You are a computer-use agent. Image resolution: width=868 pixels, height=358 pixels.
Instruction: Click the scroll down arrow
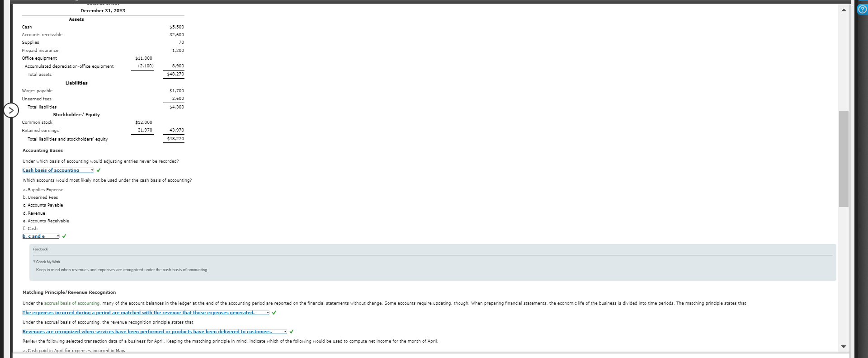843,347
